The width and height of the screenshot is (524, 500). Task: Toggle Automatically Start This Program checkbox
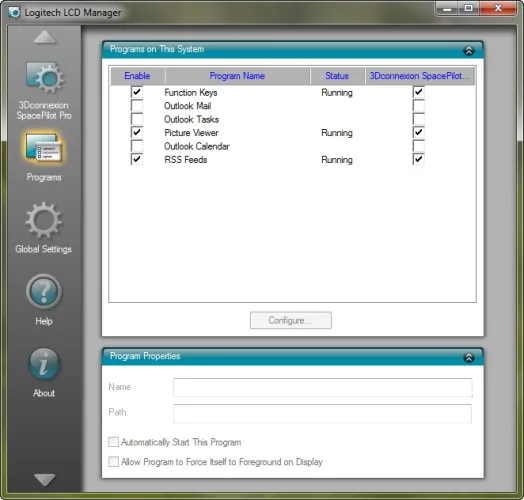click(x=113, y=442)
